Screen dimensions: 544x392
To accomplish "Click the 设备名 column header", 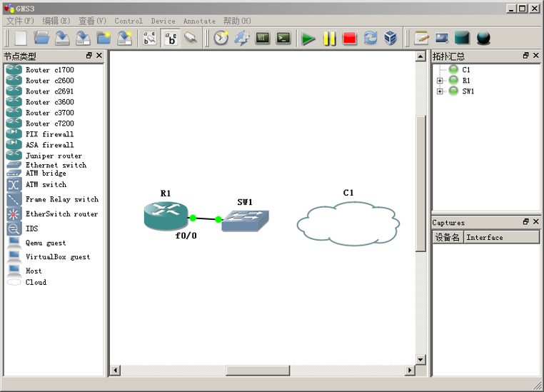I will point(448,237).
